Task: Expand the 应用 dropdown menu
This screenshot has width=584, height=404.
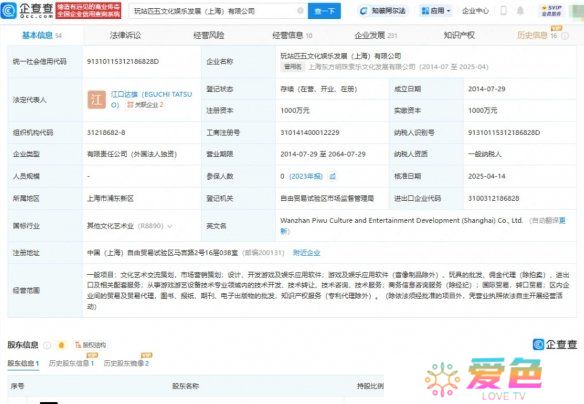Action: [x=436, y=11]
